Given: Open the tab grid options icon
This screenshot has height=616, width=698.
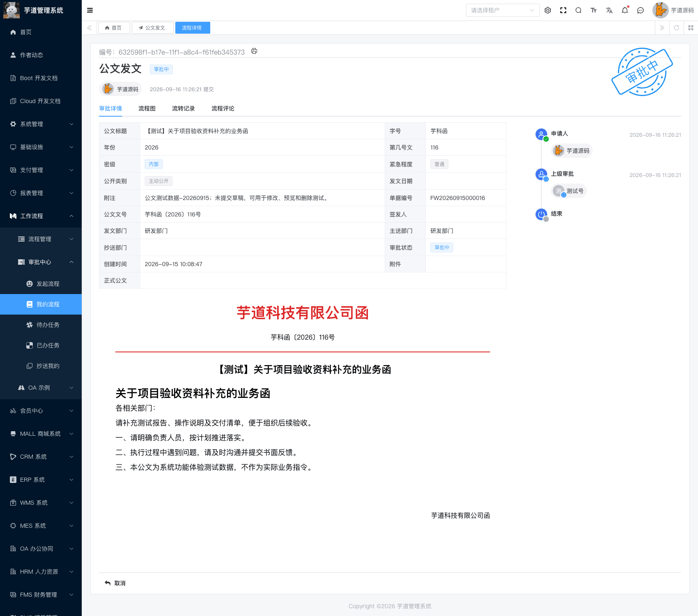Looking at the screenshot, I should pos(691,28).
